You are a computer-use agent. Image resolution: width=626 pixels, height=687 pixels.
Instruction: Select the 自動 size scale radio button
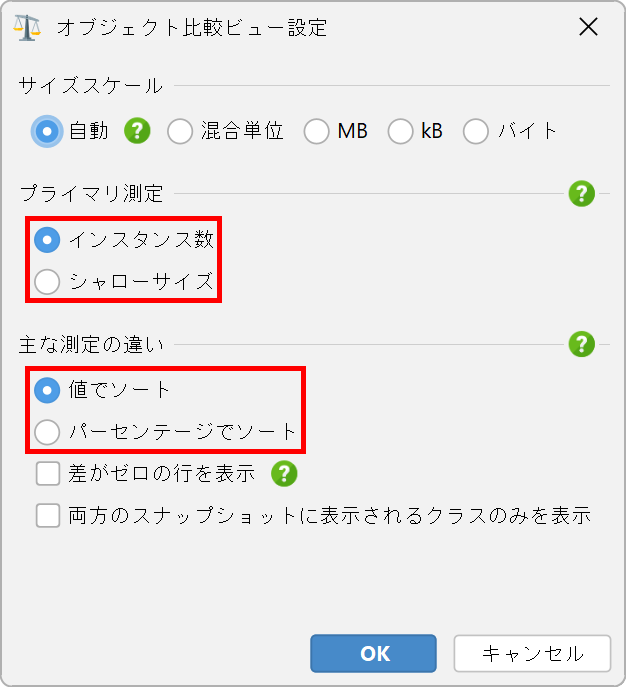[x=46, y=131]
